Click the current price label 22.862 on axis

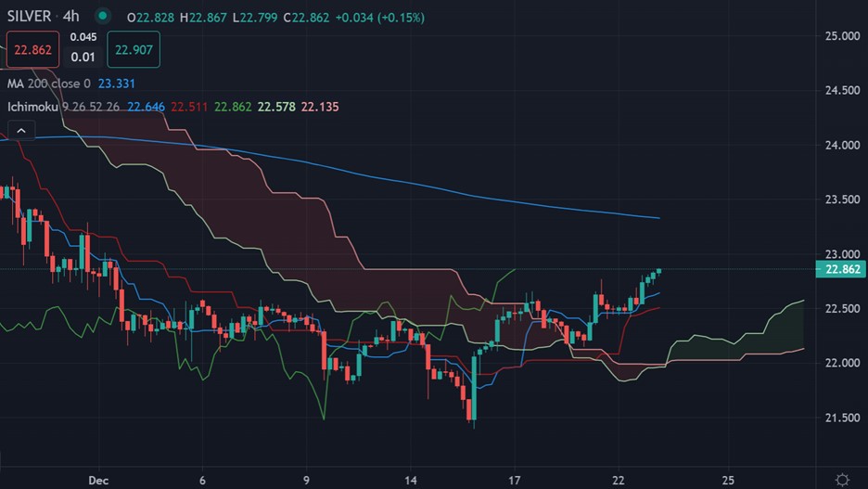pyautogui.click(x=841, y=269)
